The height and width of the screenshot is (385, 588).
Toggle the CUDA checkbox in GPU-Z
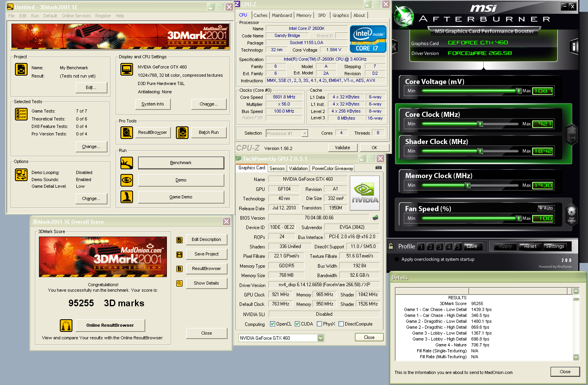point(297,324)
